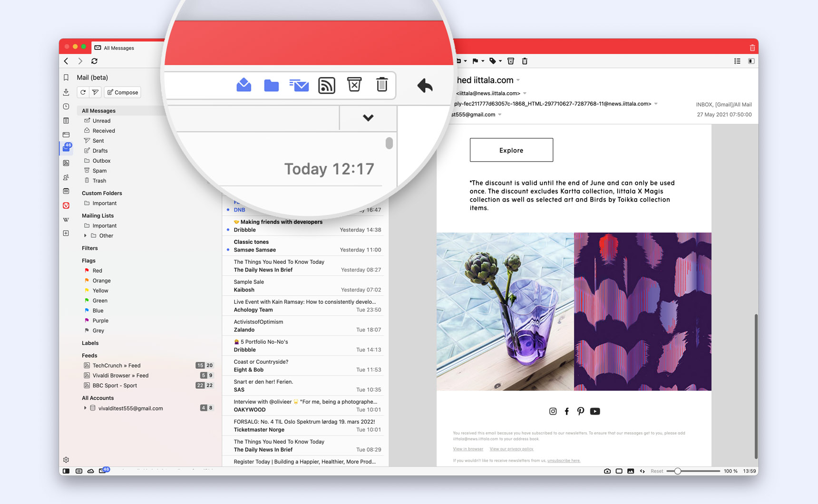Viewport: 818px width, 504px height.
Task: Open Sync cloud icon in the status bar
Action: 90,471
